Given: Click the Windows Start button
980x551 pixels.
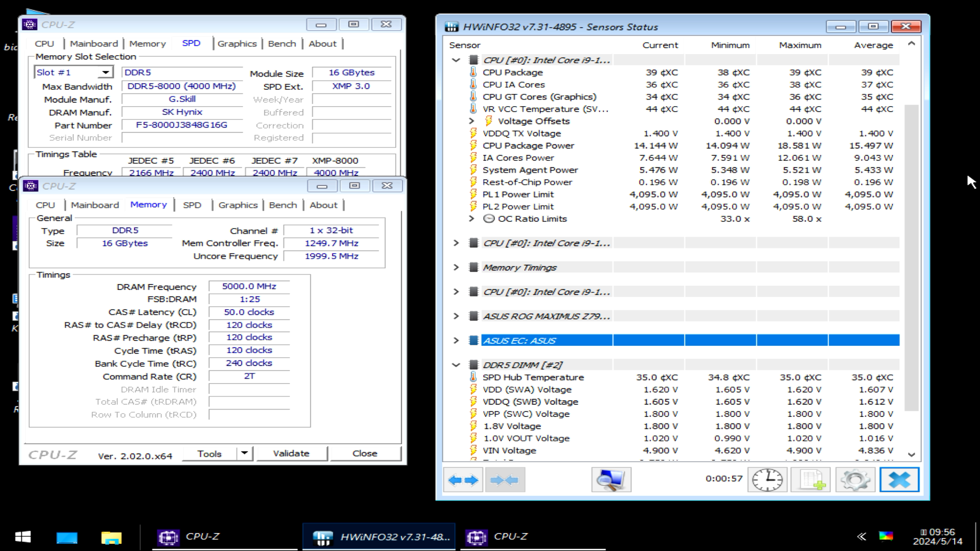Looking at the screenshot, I should point(23,537).
